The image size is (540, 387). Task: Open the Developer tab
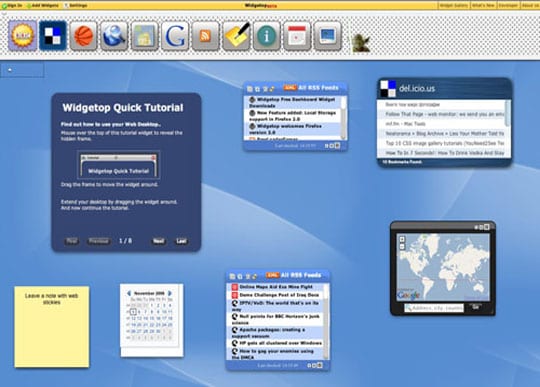[508, 6]
